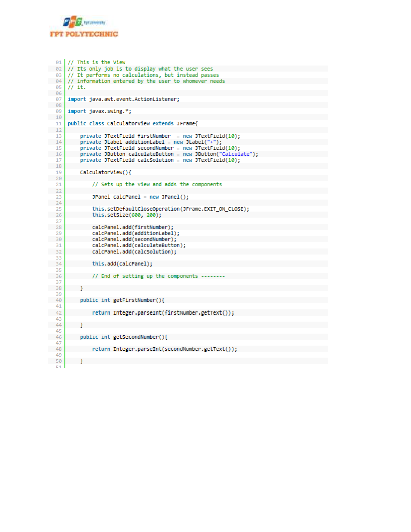Viewport: 411px width, 532px height.
Task: Click the getFirstNumber() method signature
Action: 122,300
